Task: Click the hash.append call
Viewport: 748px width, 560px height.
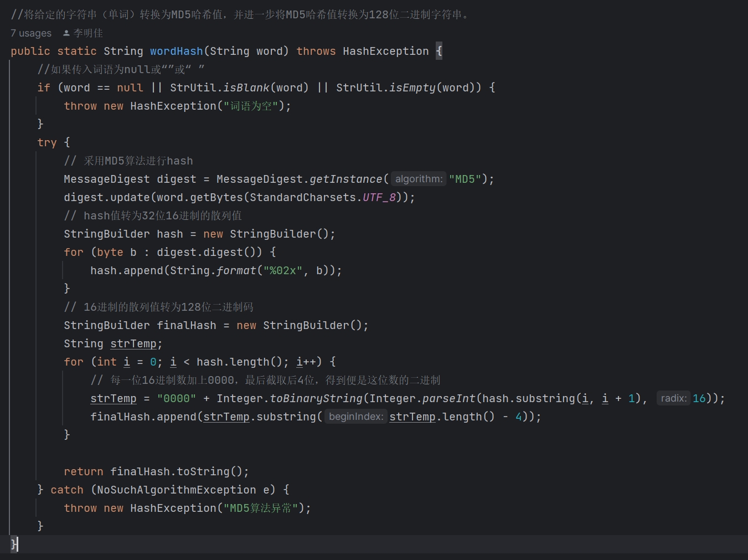Action: coord(127,270)
